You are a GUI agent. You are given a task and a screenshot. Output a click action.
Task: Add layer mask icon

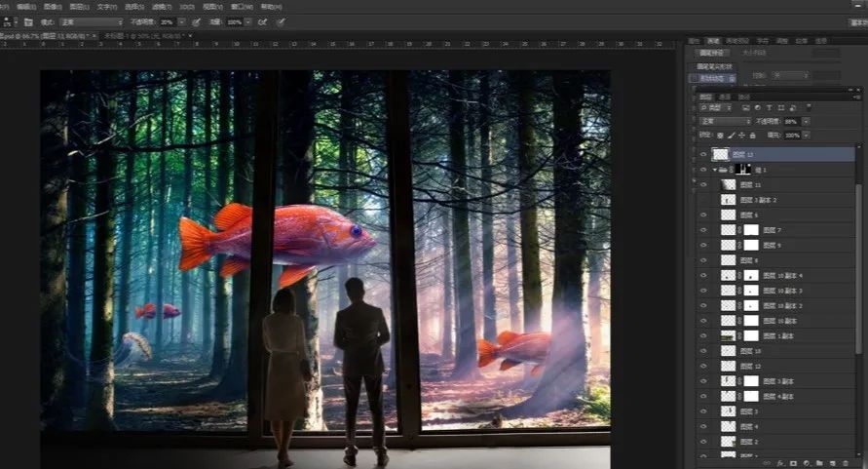point(793,463)
